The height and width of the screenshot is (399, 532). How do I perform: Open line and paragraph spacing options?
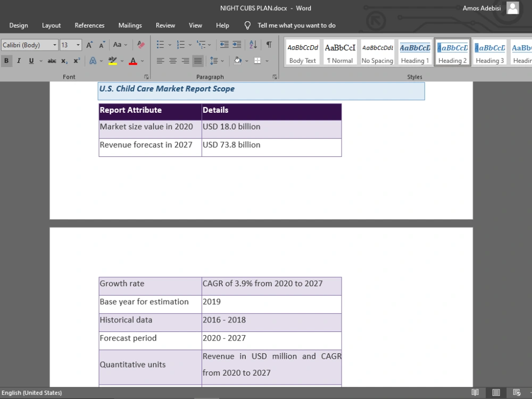214,61
